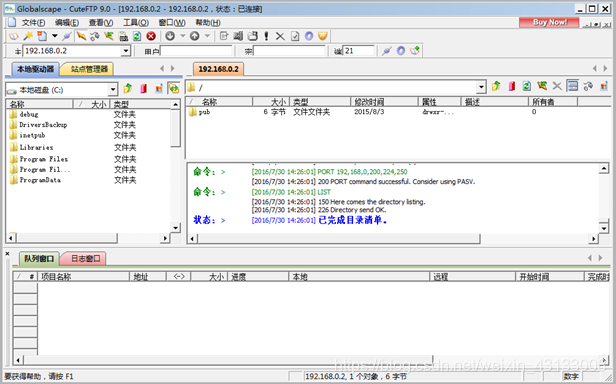Toggle the highlighted disconnect icon in main toolbar
Viewport: 616px width, 384px height.
click(x=81, y=36)
